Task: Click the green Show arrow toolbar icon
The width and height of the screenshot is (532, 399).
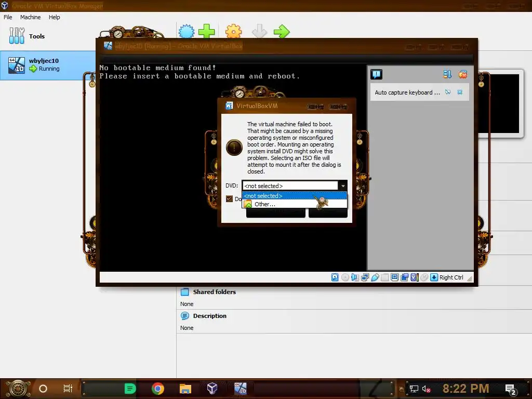Action: (x=282, y=32)
